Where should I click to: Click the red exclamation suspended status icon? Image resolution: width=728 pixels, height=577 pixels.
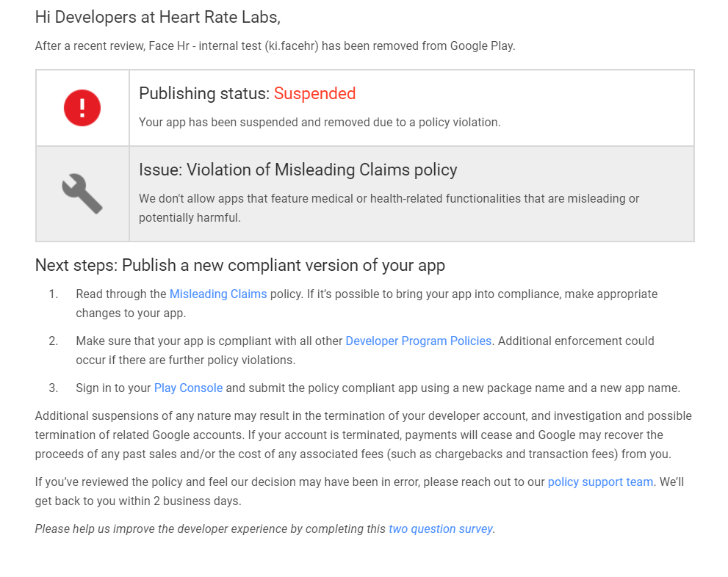[x=82, y=108]
